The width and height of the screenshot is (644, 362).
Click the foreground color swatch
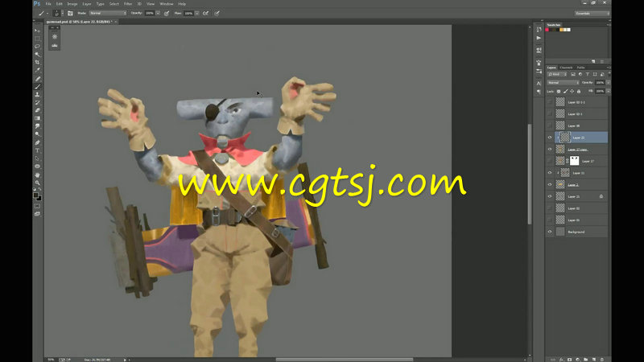35,195
